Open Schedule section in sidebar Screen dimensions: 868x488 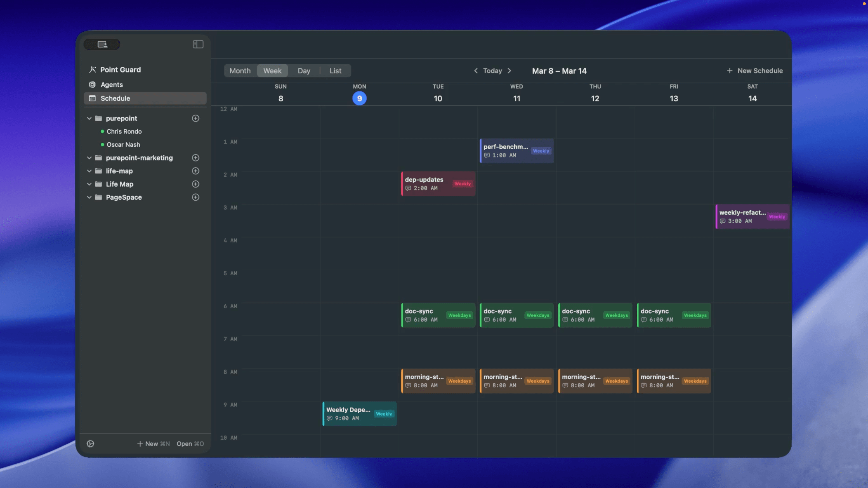coord(145,98)
